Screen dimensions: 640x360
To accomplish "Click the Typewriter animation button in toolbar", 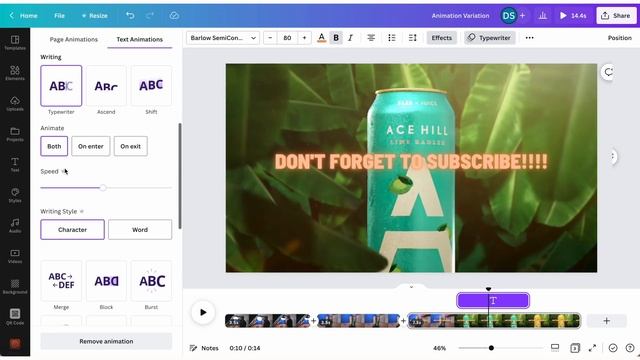I will [x=489, y=38].
